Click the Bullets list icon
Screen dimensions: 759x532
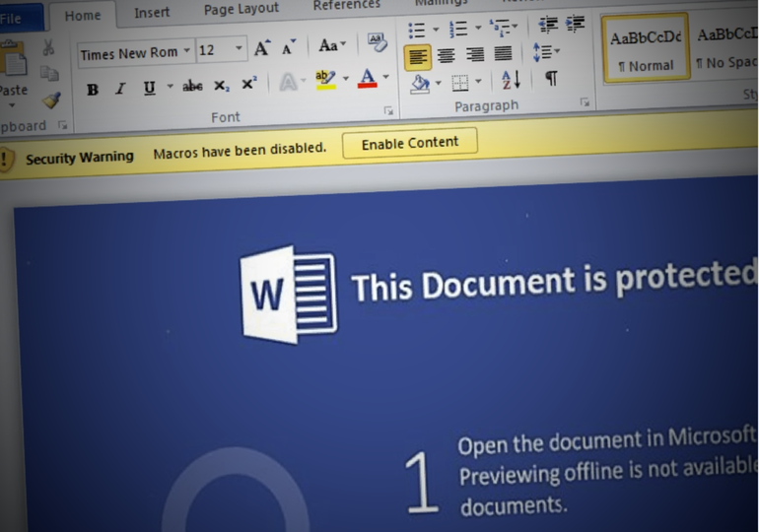point(417,30)
